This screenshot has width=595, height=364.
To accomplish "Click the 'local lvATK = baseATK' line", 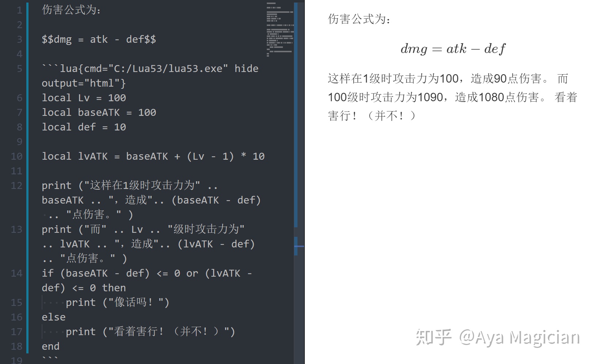I will [x=153, y=156].
